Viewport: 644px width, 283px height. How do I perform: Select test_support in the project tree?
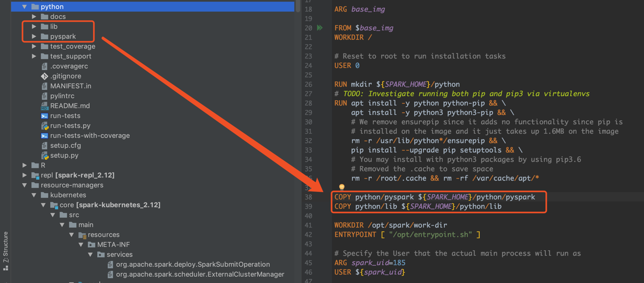pos(71,56)
